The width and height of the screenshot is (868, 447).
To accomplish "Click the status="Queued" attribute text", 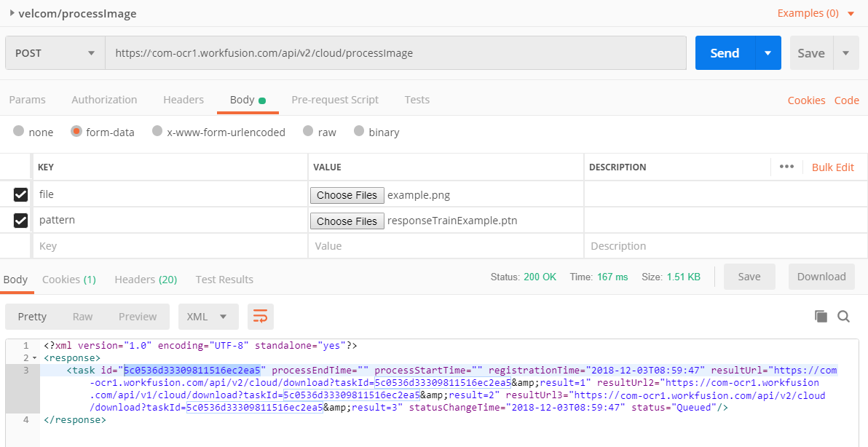I will tap(672, 408).
